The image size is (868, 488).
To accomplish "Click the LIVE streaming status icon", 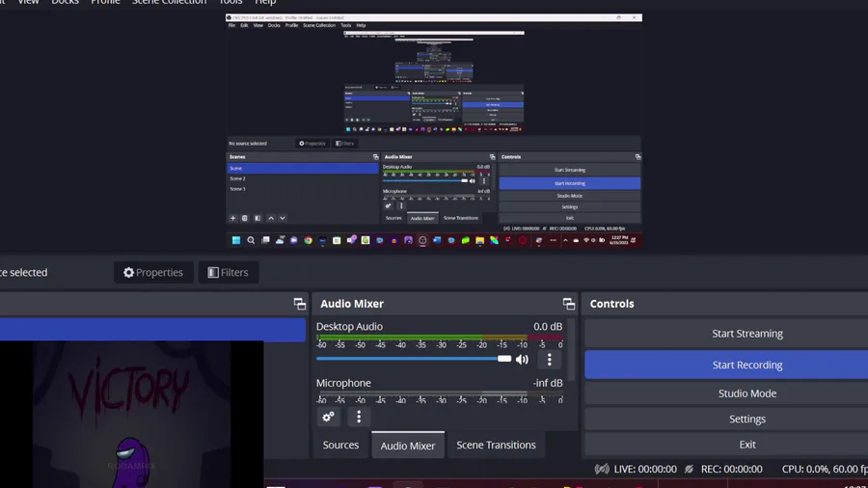I will coord(602,469).
